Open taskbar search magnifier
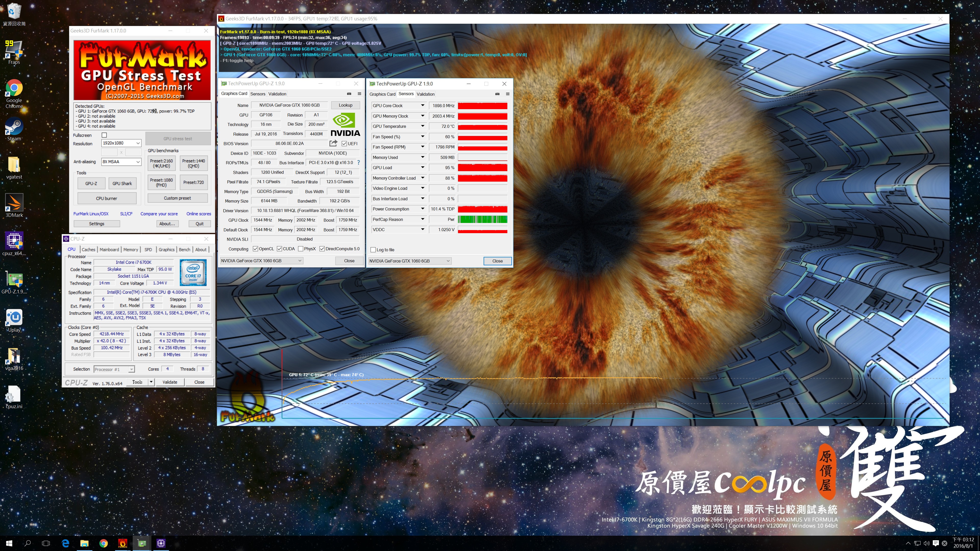Image resolution: width=980 pixels, height=551 pixels. coord(27,543)
